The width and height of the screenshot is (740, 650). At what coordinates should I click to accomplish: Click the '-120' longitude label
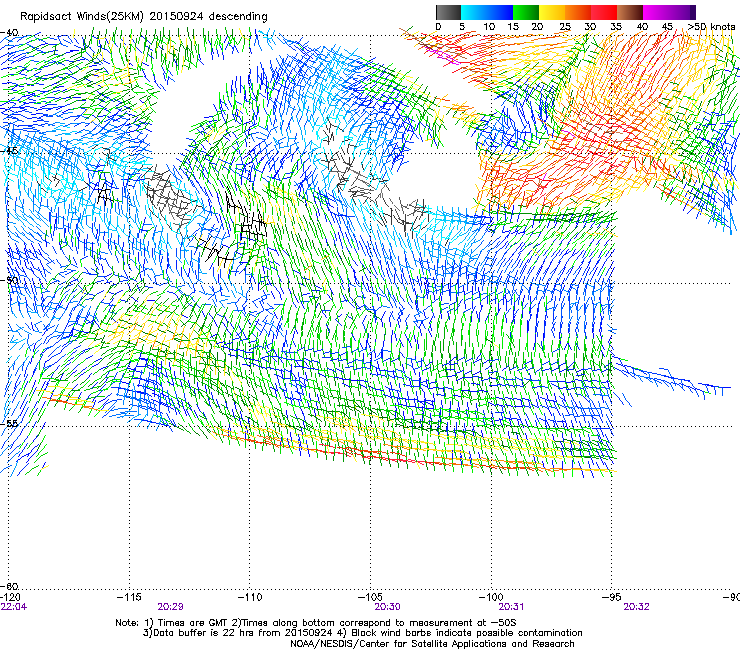(10, 597)
